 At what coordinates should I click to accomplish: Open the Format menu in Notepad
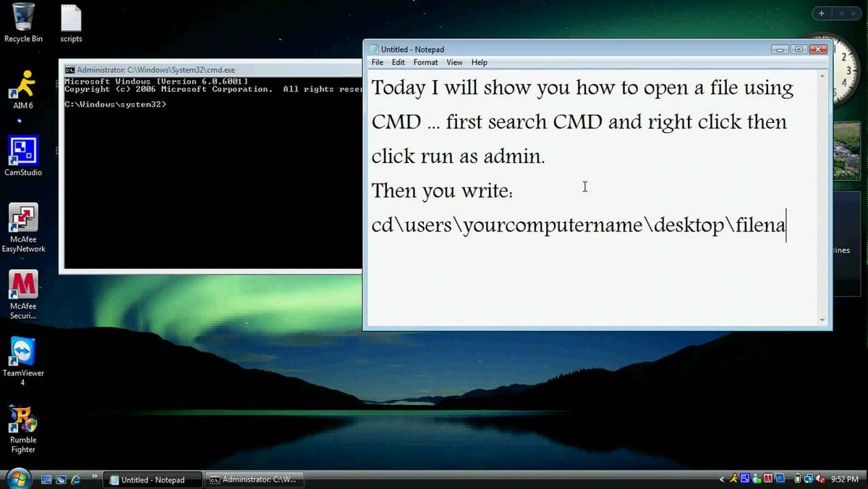(425, 62)
